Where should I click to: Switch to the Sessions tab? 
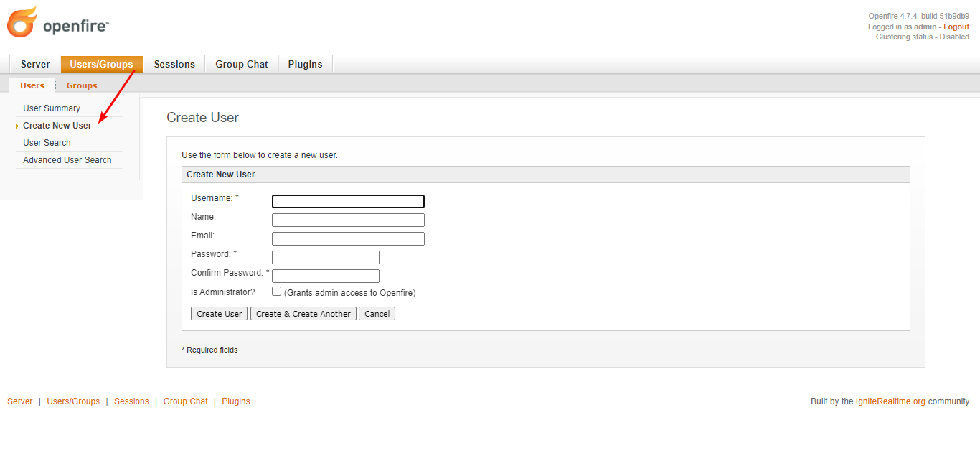tap(174, 64)
